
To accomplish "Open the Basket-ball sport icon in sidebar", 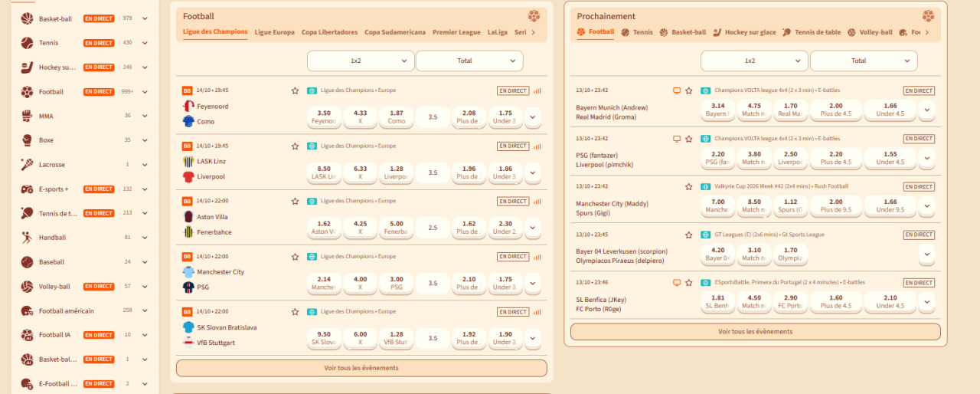I will [x=27, y=18].
